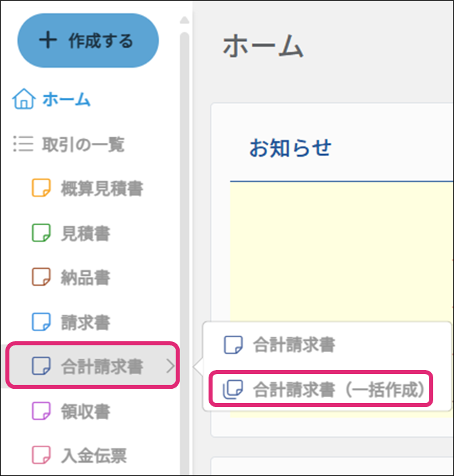
Task: Click the home house icon
Action: click(x=23, y=101)
